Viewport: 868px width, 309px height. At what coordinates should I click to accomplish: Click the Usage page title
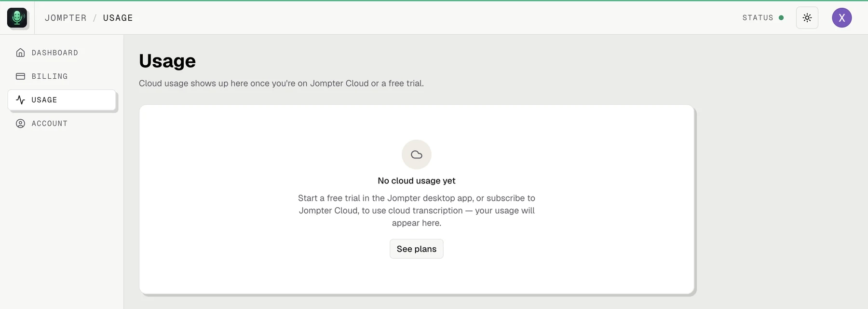[x=167, y=61]
